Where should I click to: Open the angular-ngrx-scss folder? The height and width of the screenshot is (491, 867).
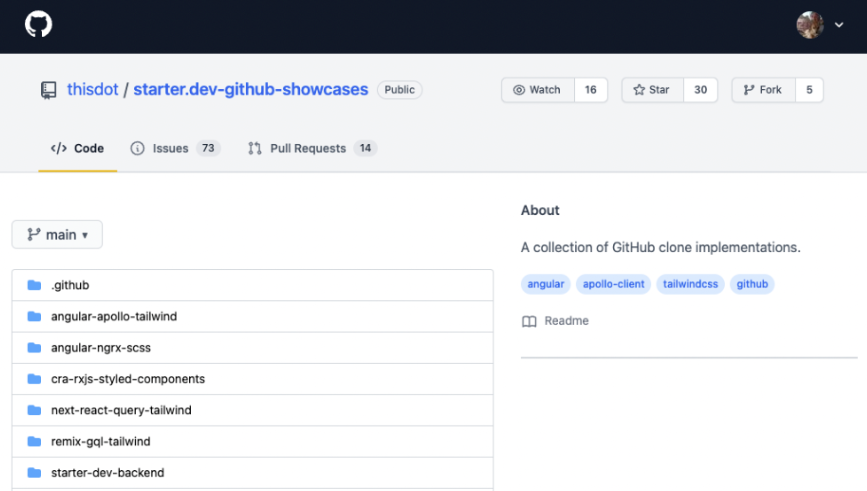pyautogui.click(x=101, y=348)
